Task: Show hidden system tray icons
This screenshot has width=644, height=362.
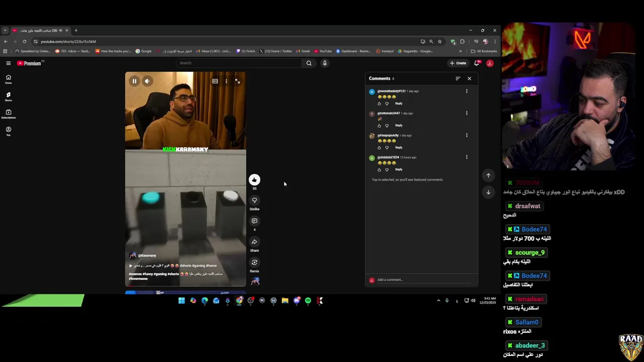Action: pyautogui.click(x=438, y=301)
